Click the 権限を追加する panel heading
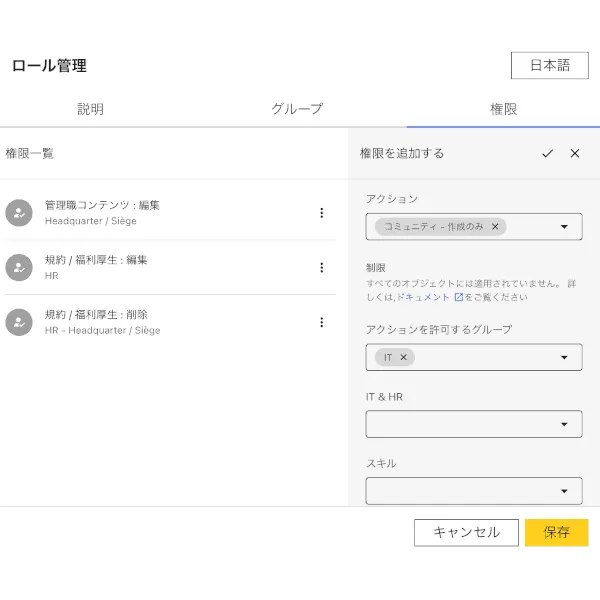600x600 pixels. pyautogui.click(x=402, y=153)
